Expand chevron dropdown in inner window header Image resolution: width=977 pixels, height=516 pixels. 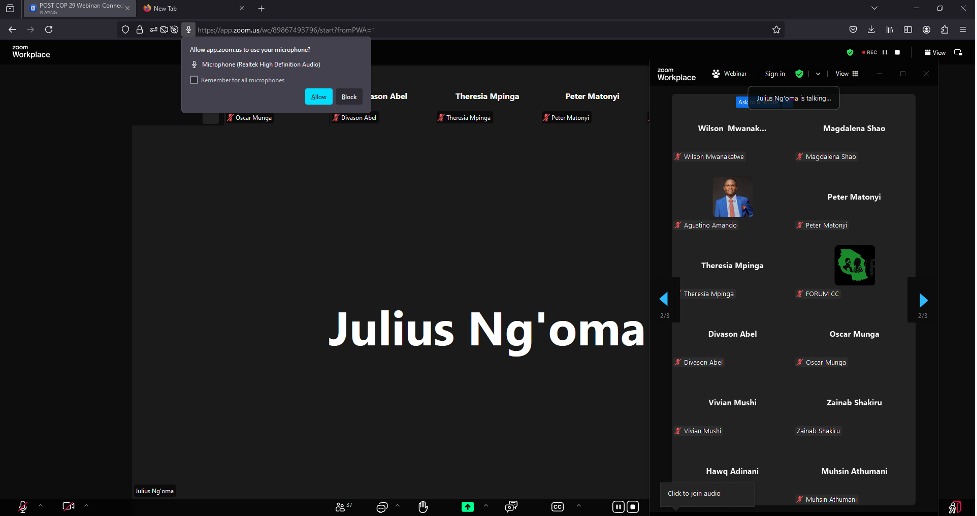pos(818,74)
